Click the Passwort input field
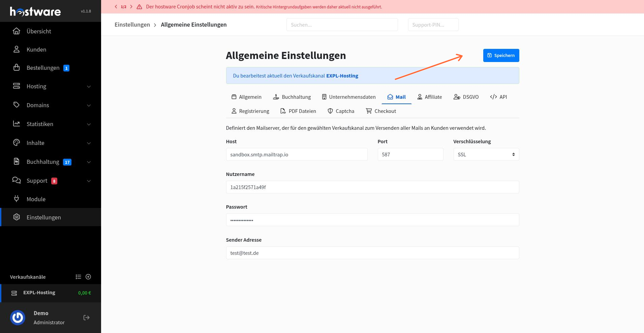The height and width of the screenshot is (333, 644). (x=372, y=220)
